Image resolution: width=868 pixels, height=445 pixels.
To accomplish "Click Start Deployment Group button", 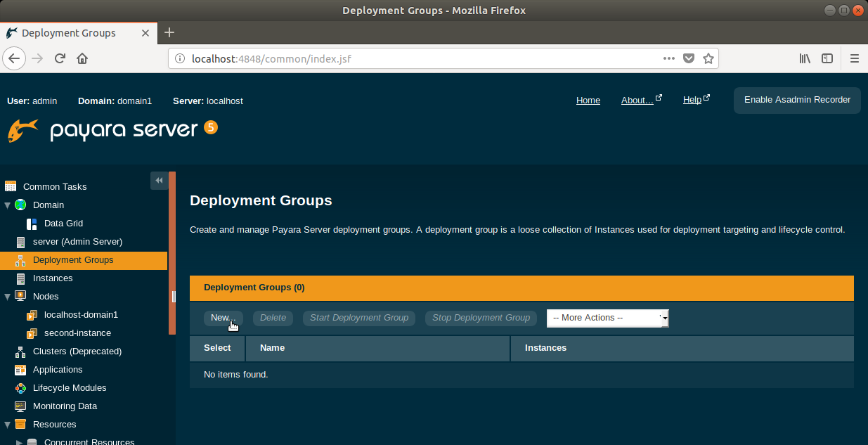I will [359, 318].
